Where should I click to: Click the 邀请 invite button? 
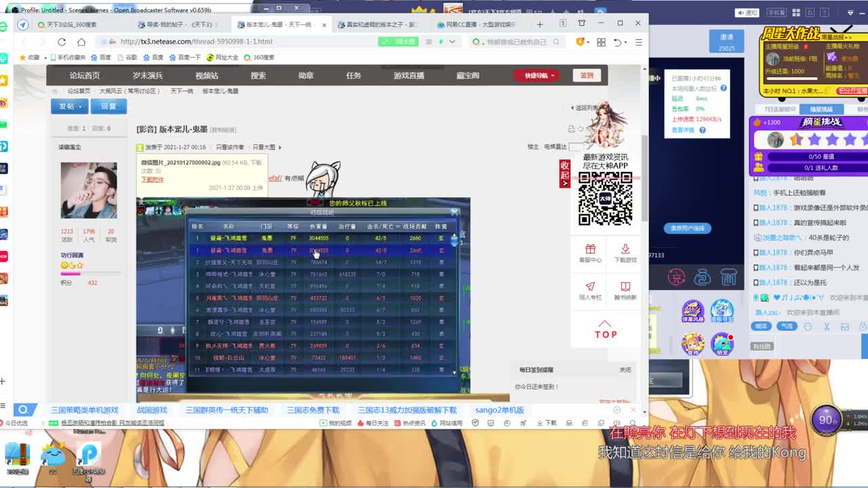[x=726, y=41]
